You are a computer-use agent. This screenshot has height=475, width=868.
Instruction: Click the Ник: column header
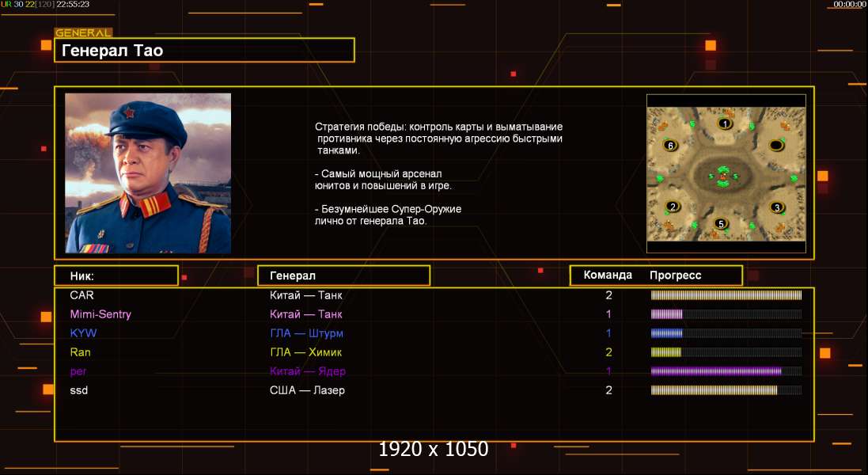click(x=116, y=275)
